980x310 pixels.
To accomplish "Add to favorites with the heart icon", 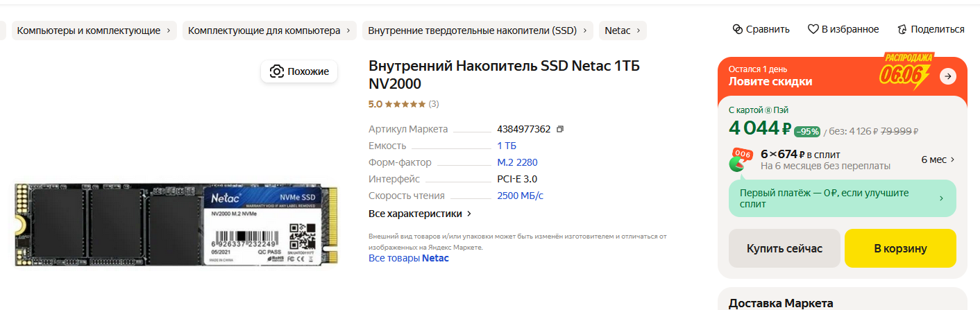I will pyautogui.click(x=813, y=29).
